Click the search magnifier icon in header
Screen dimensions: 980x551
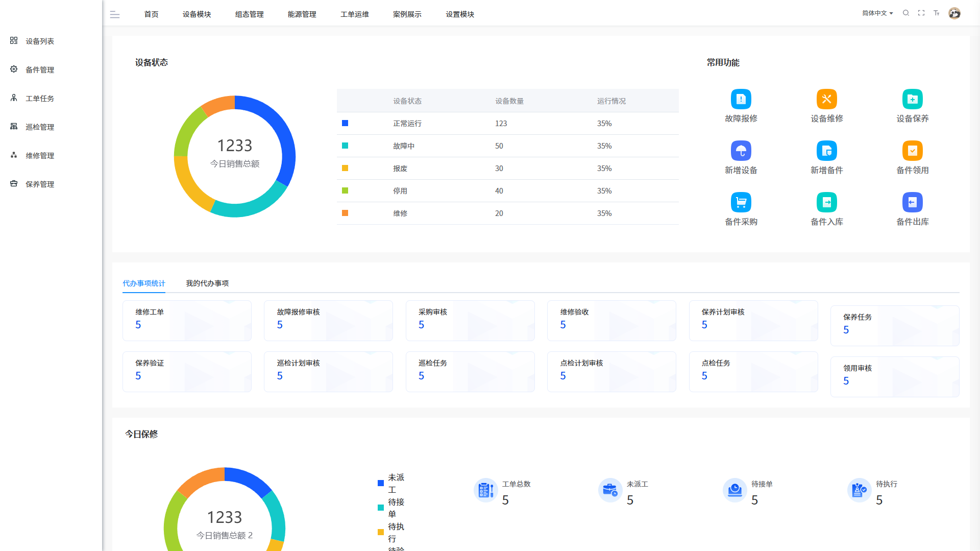coord(906,13)
